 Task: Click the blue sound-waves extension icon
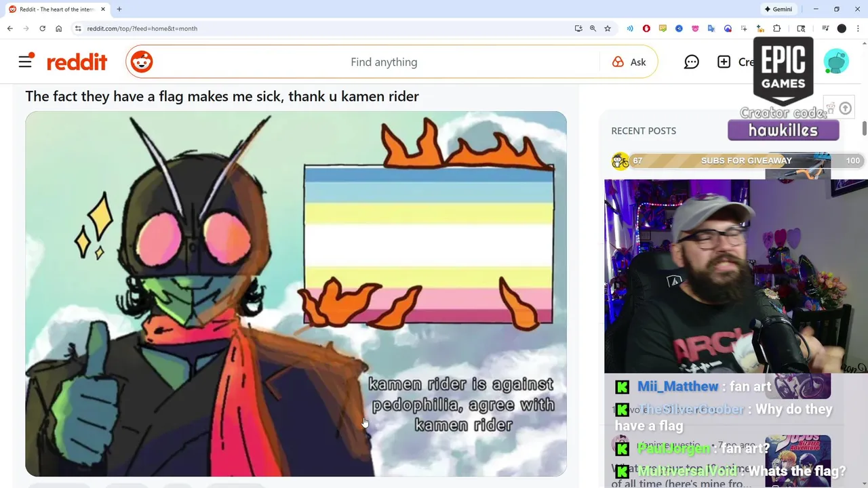(x=630, y=28)
